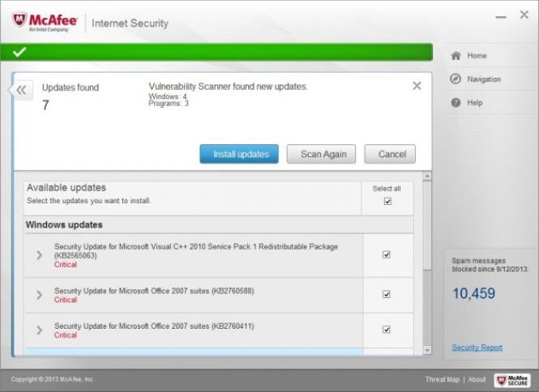
Task: Click the Scan Again button
Action: pos(322,154)
